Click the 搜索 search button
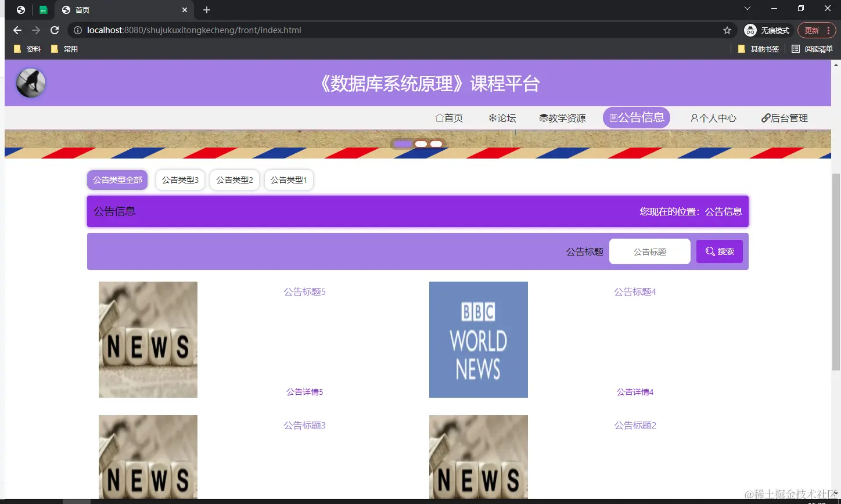The width and height of the screenshot is (841, 504). [720, 251]
